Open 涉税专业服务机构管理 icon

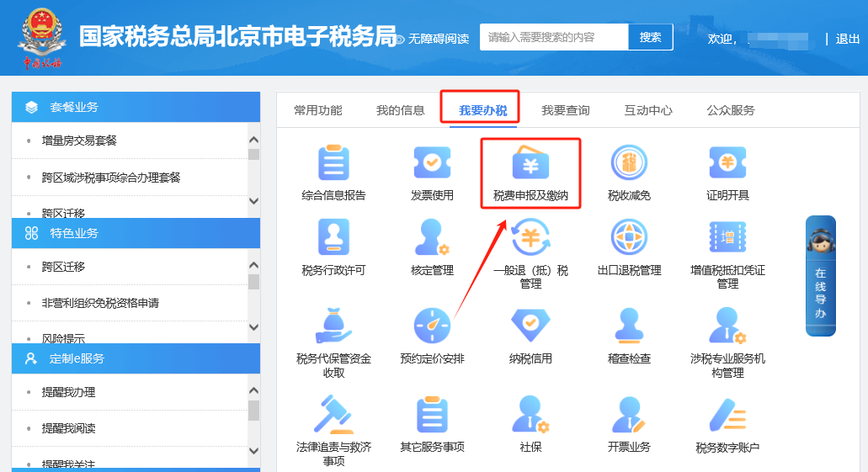(727, 326)
